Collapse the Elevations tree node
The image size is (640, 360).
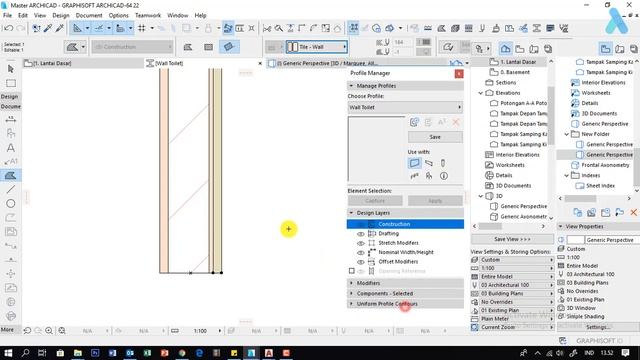tap(480, 93)
